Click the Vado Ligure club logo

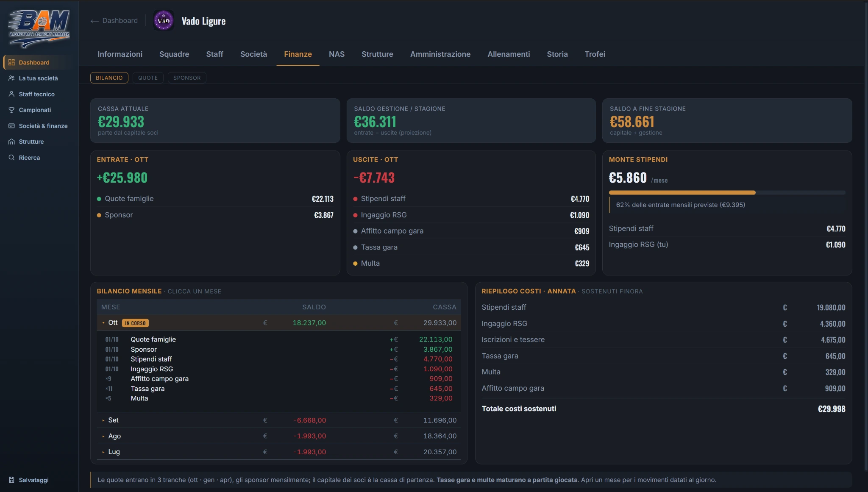(164, 20)
